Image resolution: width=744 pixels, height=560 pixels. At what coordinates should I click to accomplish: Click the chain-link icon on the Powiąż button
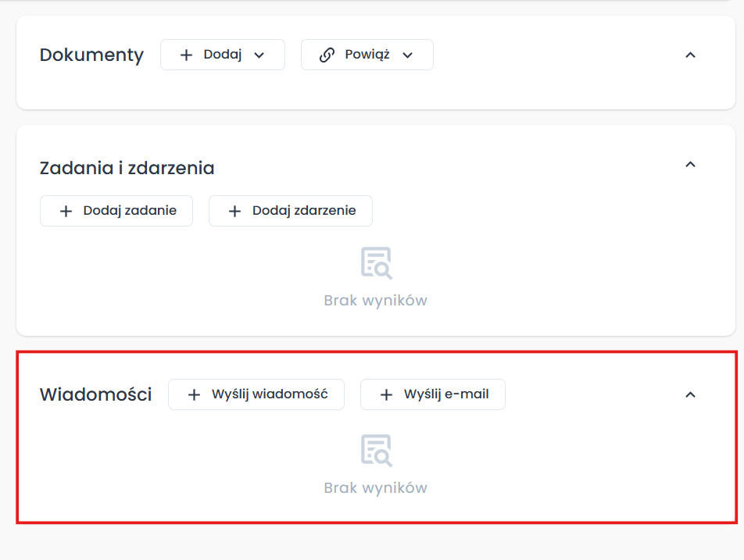point(326,55)
